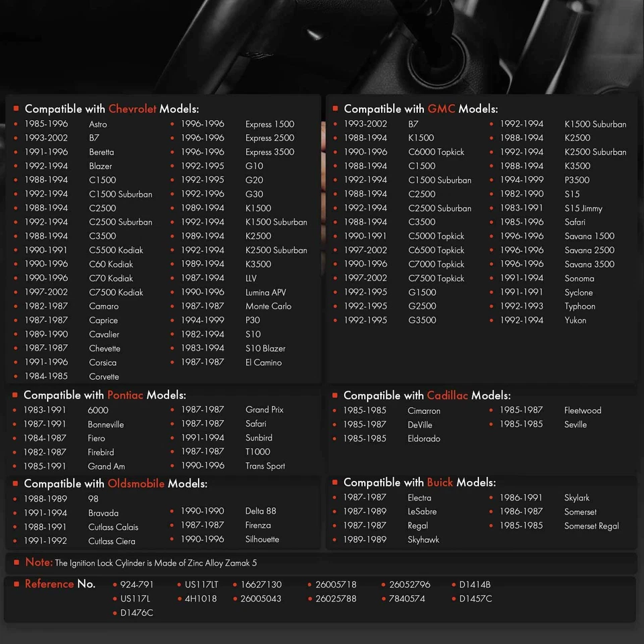Click the Chevrolet 'Astro' model name

click(x=98, y=124)
